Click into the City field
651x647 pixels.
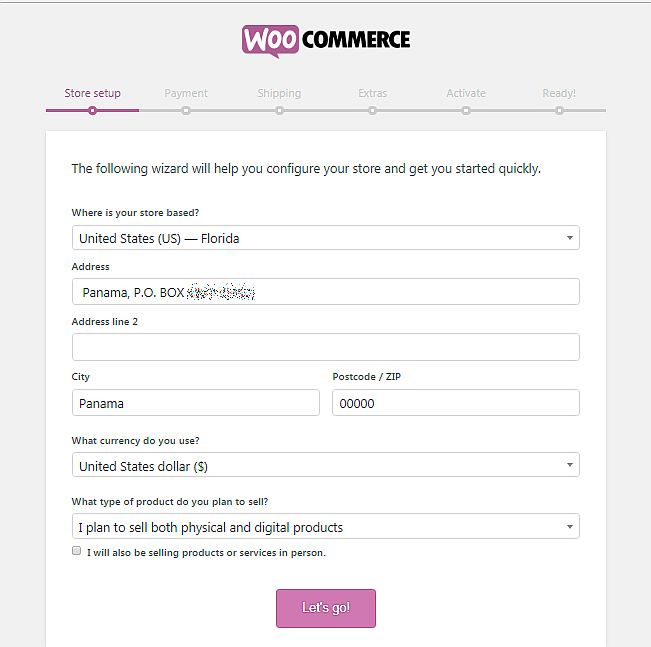click(x=196, y=402)
